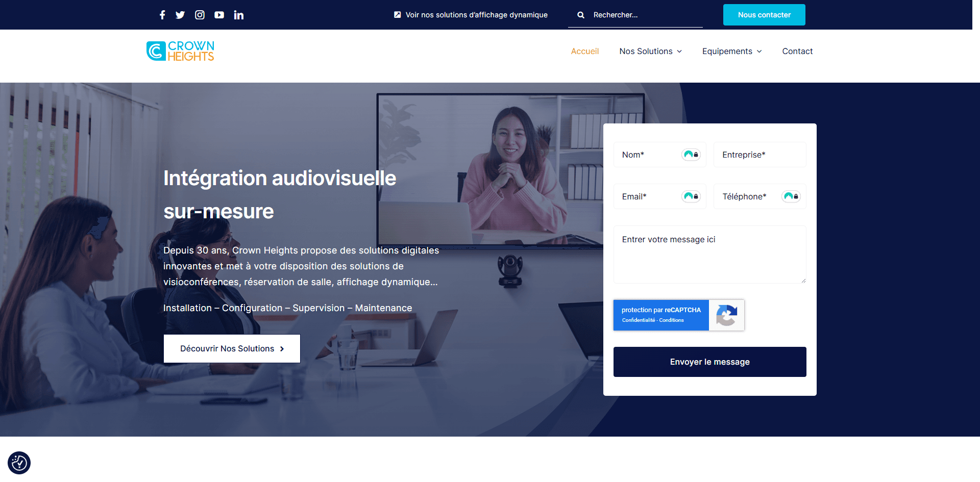This screenshot has height=482, width=980.
Task: Open the Facebook social icon
Action: pyautogui.click(x=162, y=15)
